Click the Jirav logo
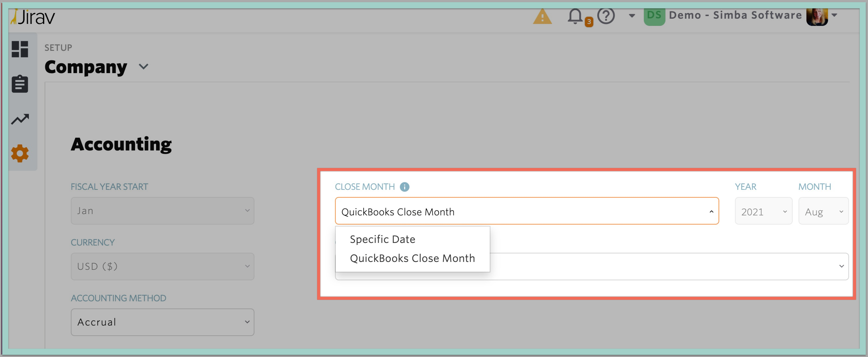This screenshot has width=868, height=357. (x=33, y=17)
